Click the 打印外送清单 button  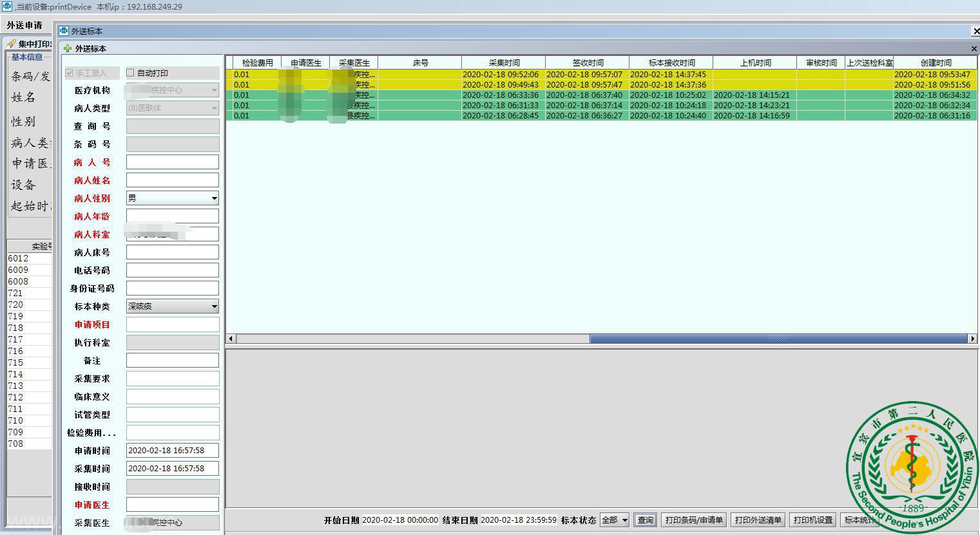click(758, 520)
